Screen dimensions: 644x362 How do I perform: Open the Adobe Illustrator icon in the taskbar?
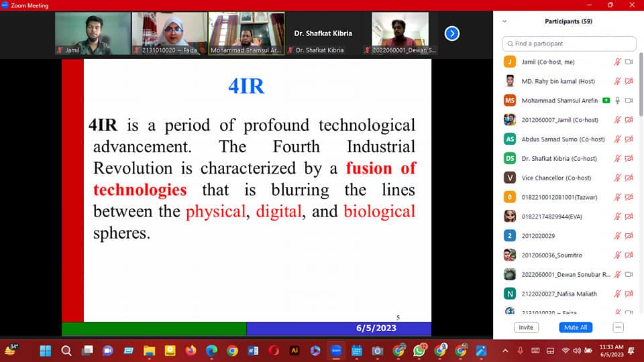(294, 351)
